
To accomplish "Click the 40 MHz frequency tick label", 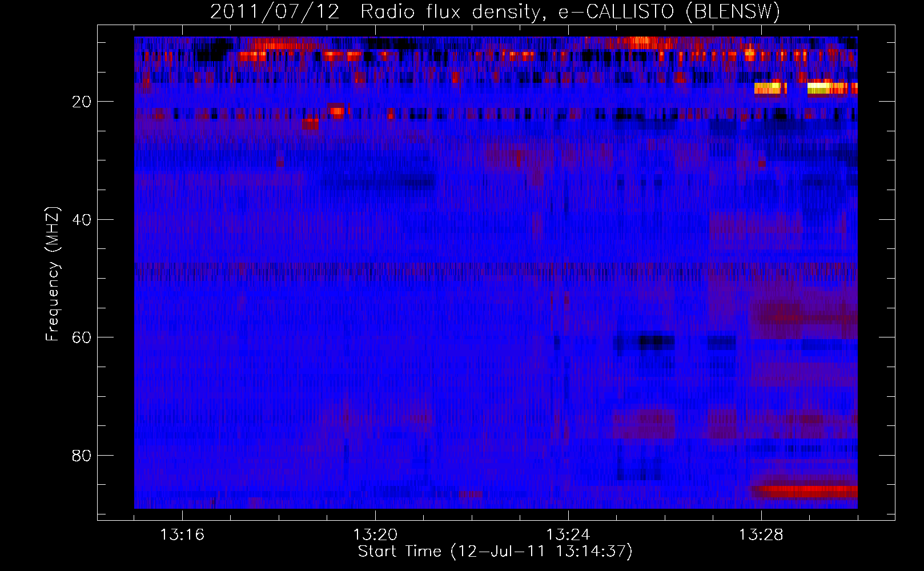I will pos(82,219).
